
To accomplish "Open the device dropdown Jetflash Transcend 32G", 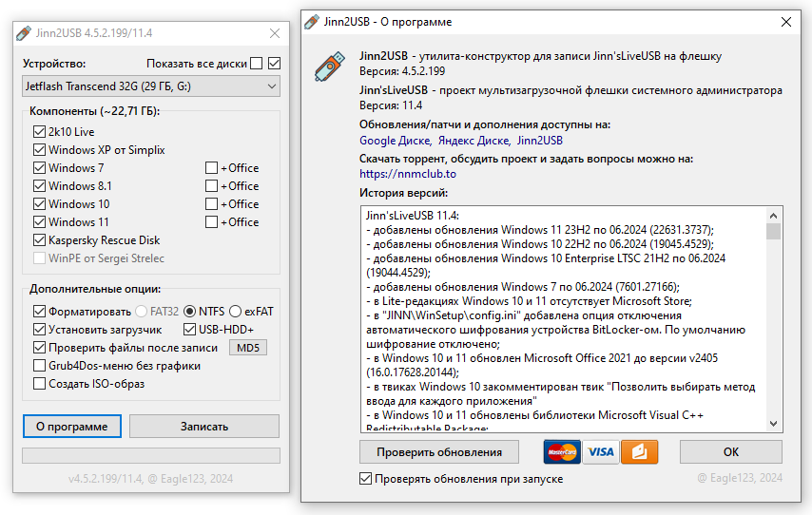I will [x=151, y=86].
